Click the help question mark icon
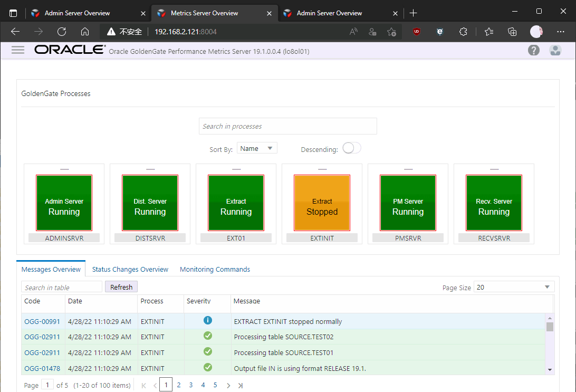576x392 pixels. pyautogui.click(x=534, y=50)
